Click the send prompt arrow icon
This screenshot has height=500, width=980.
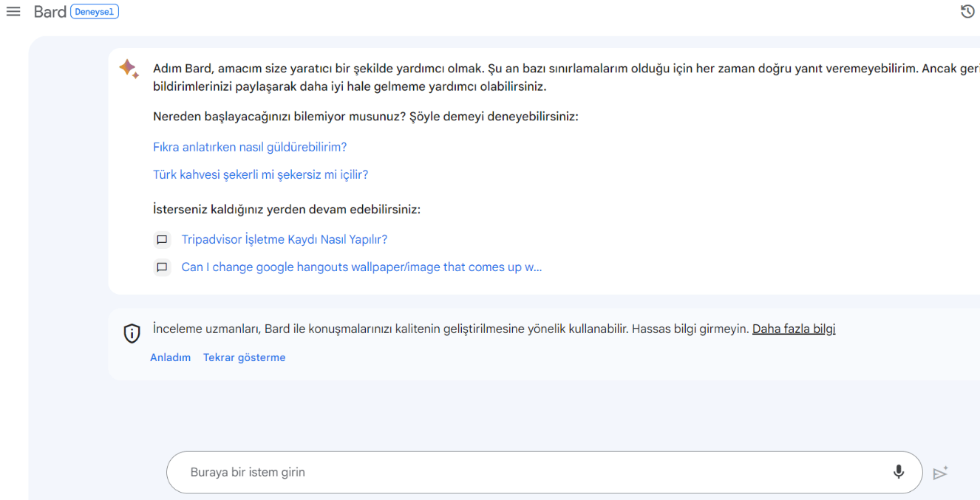click(940, 473)
